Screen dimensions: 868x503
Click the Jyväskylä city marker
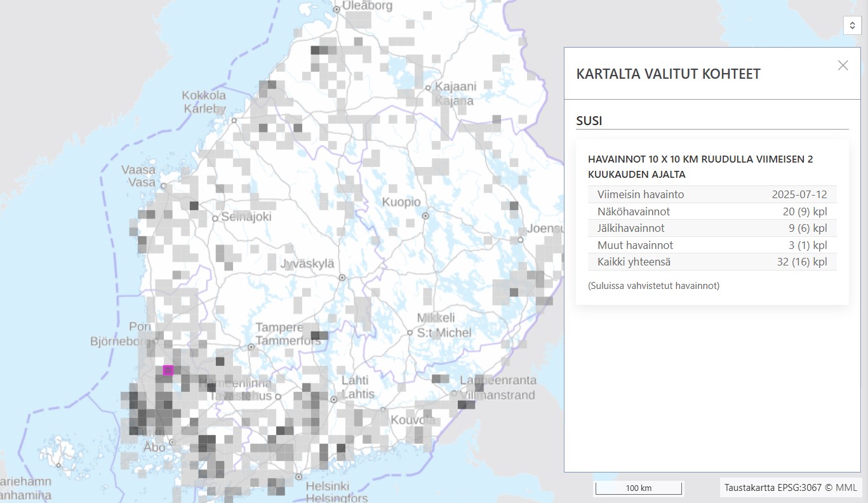(x=342, y=278)
